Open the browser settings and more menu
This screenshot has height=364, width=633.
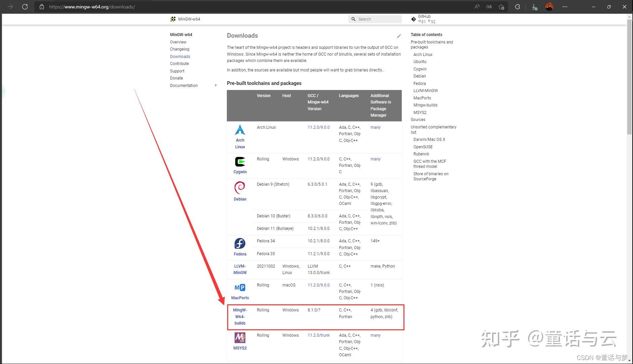565,7
